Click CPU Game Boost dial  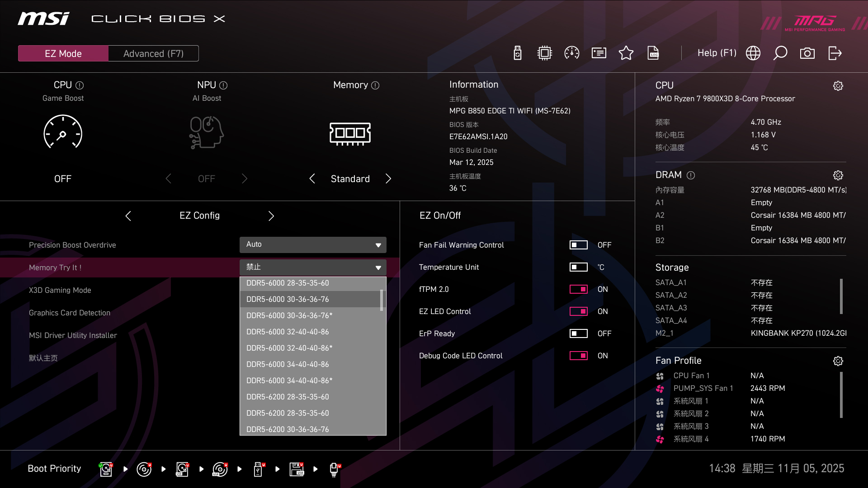point(63,132)
